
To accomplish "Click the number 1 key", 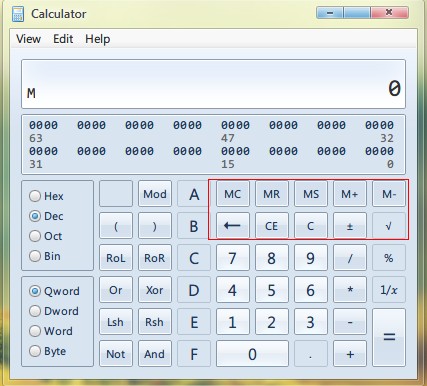I will (233, 322).
